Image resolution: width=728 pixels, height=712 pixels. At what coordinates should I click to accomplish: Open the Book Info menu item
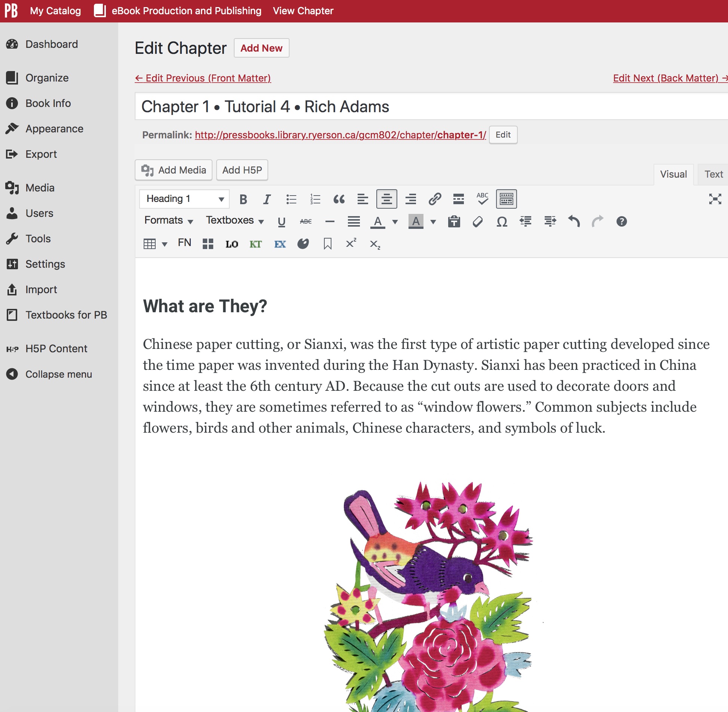(x=48, y=103)
